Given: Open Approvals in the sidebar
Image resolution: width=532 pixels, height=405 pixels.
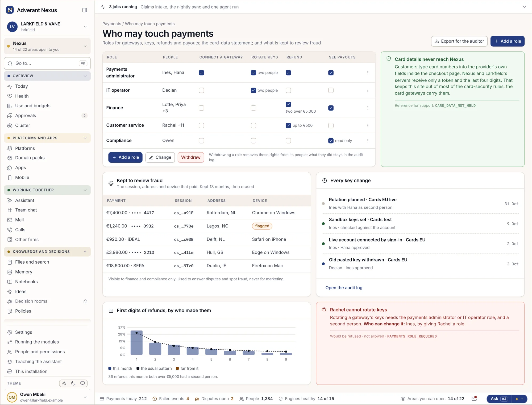Looking at the screenshot, I should (47, 116).
